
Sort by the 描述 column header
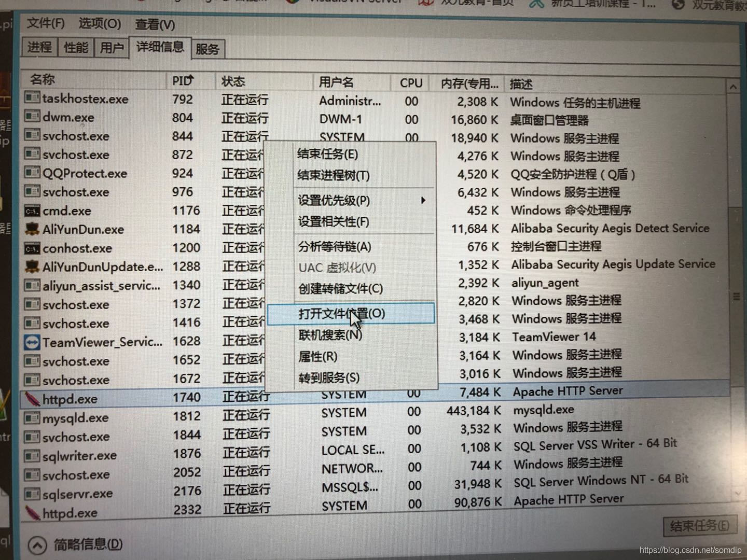pos(615,85)
